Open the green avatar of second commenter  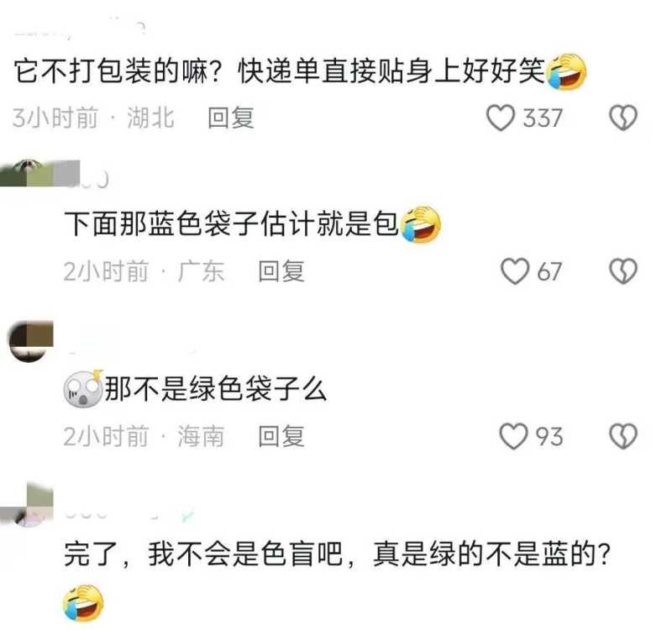(x=39, y=173)
